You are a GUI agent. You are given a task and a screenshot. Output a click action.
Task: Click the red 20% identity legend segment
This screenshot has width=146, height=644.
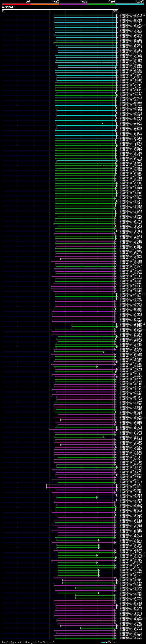point(16,4)
